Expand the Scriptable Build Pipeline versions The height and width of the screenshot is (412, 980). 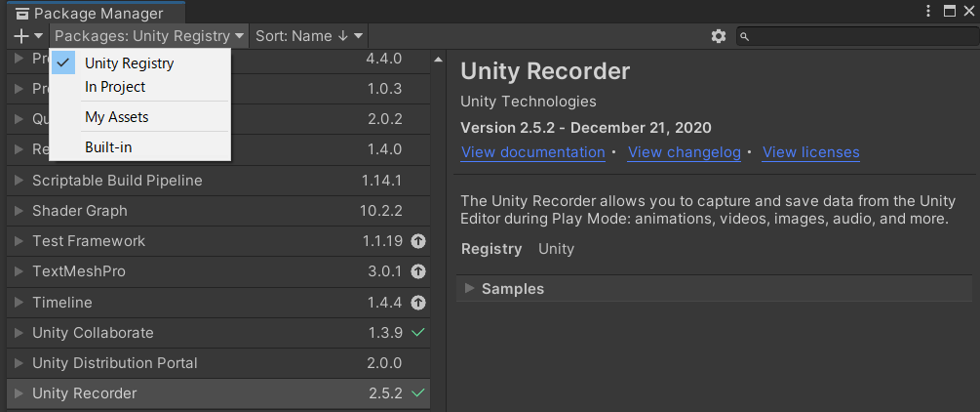coord(19,181)
